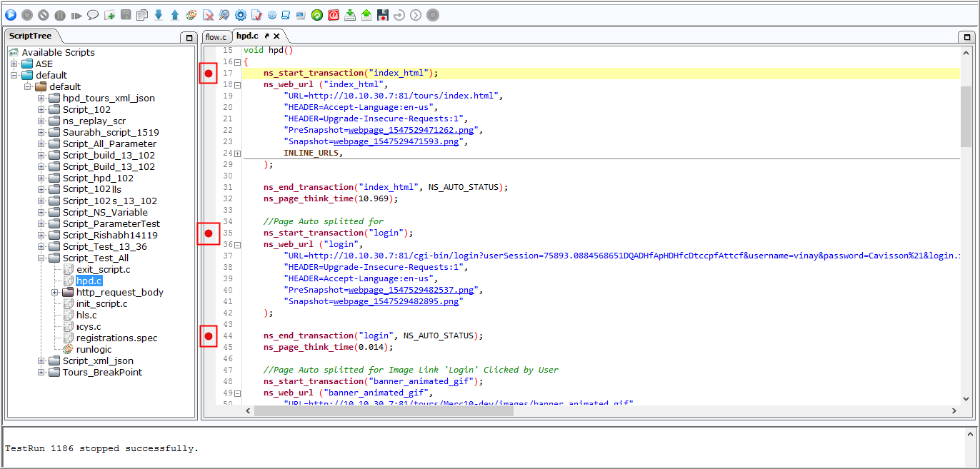This screenshot has height=469, width=980.
Task: Switch to the flow.c editor tab
Action: [216, 36]
